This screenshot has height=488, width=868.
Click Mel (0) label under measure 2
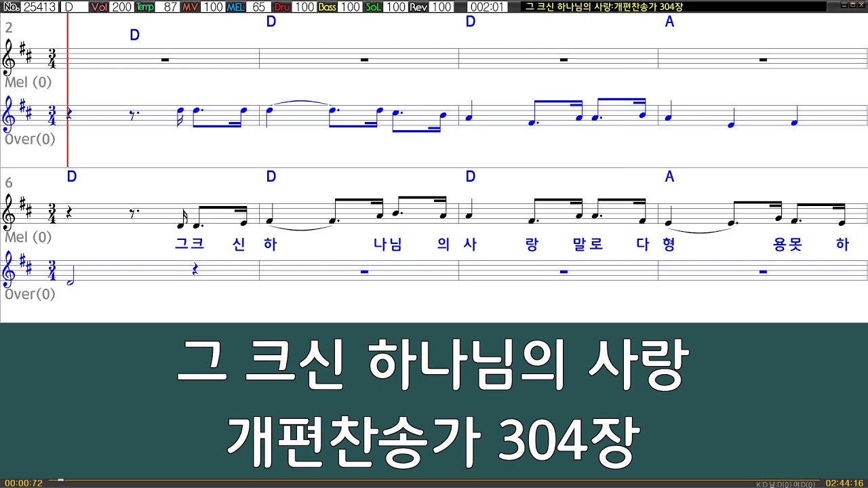click(x=28, y=83)
